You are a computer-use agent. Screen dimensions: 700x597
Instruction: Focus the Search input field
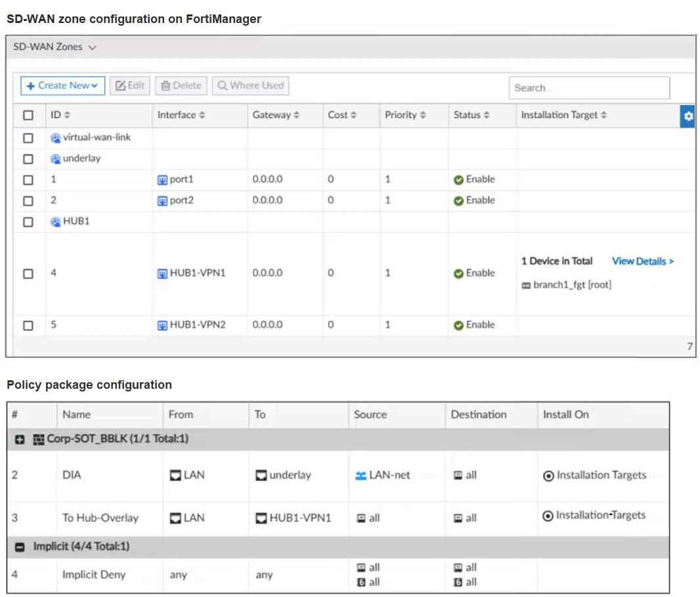coord(589,88)
